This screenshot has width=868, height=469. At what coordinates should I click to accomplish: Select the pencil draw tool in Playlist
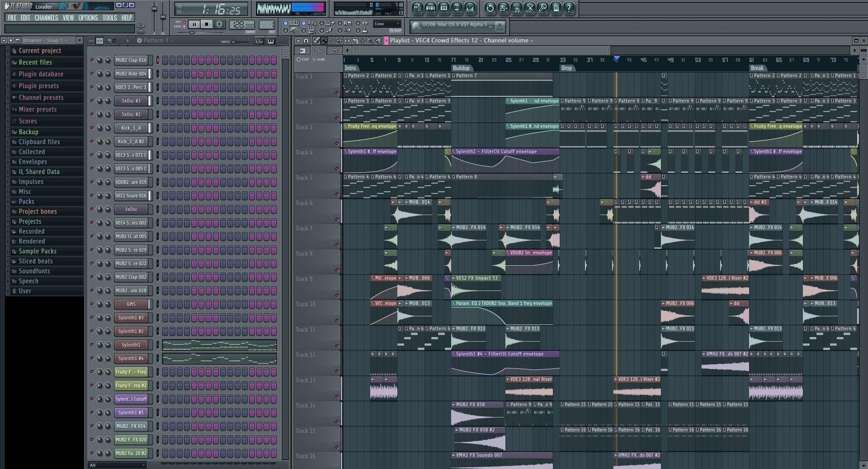pyautogui.click(x=316, y=41)
